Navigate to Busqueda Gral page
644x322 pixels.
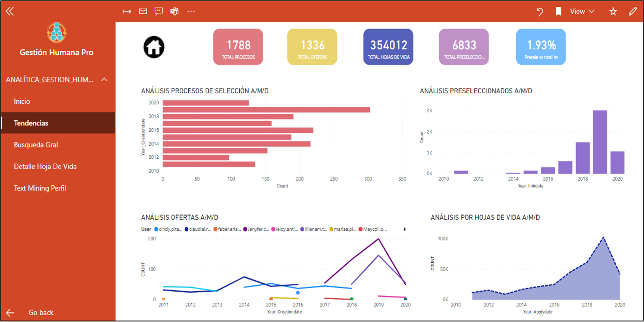click(x=36, y=145)
